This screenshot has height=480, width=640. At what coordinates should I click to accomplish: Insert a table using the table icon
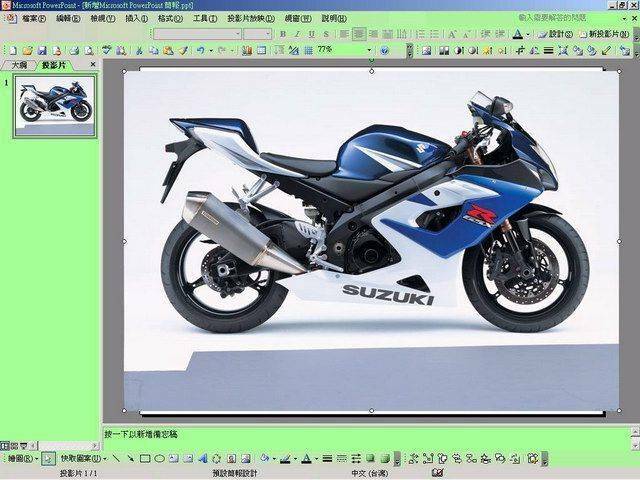pos(262,50)
